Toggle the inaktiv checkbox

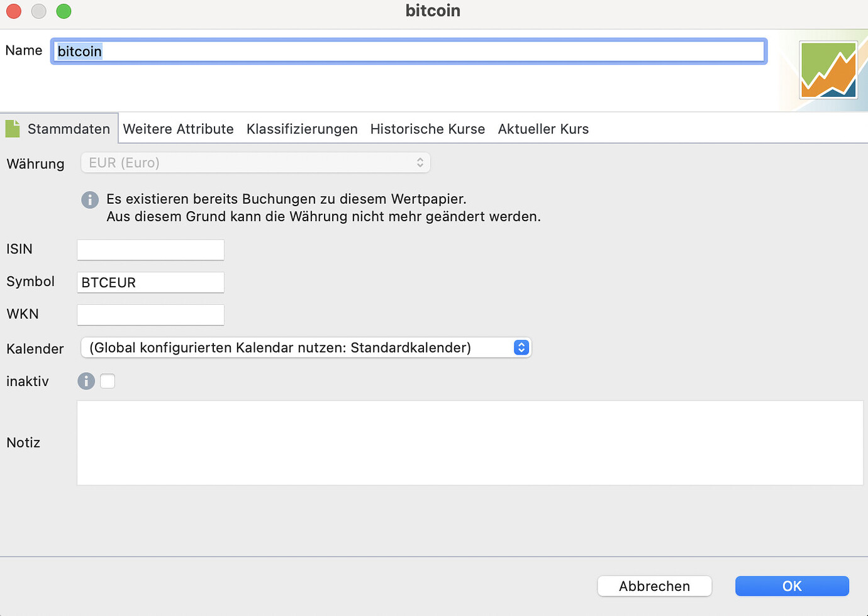click(x=108, y=381)
